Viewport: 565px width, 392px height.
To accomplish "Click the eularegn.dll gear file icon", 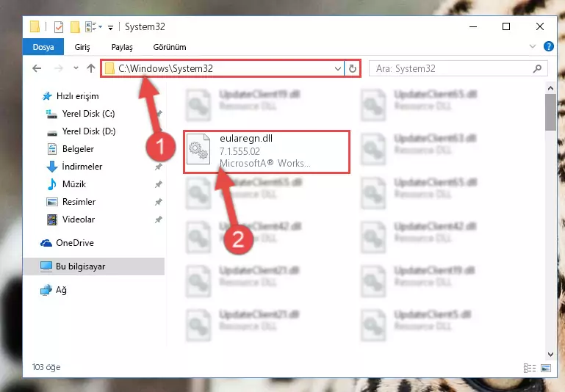I will coord(198,149).
